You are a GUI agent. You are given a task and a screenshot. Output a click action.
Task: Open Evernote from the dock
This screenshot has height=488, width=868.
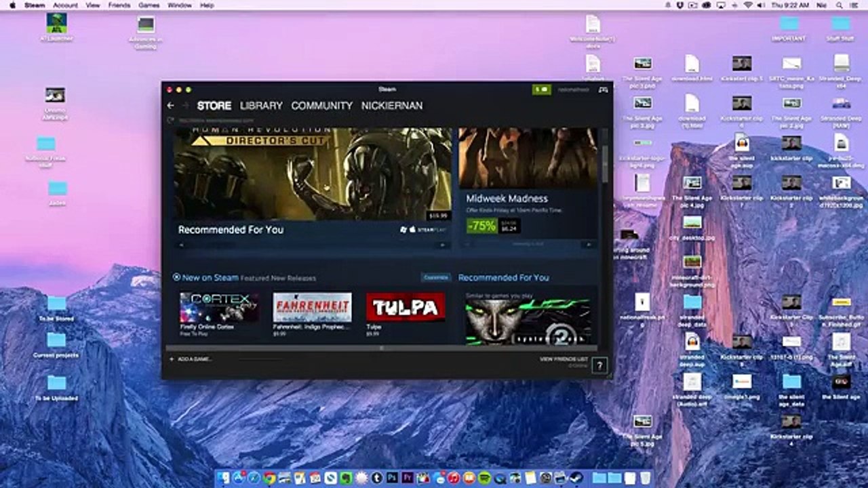347,478
